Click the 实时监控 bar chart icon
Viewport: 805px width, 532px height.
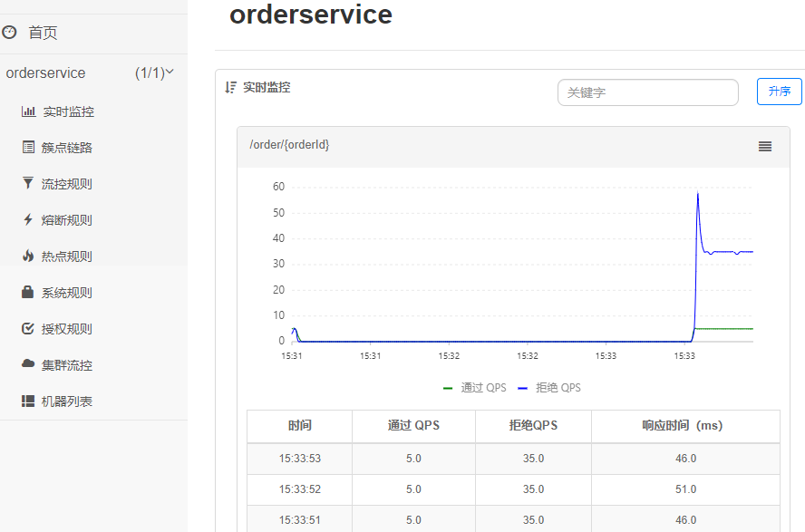(x=28, y=111)
